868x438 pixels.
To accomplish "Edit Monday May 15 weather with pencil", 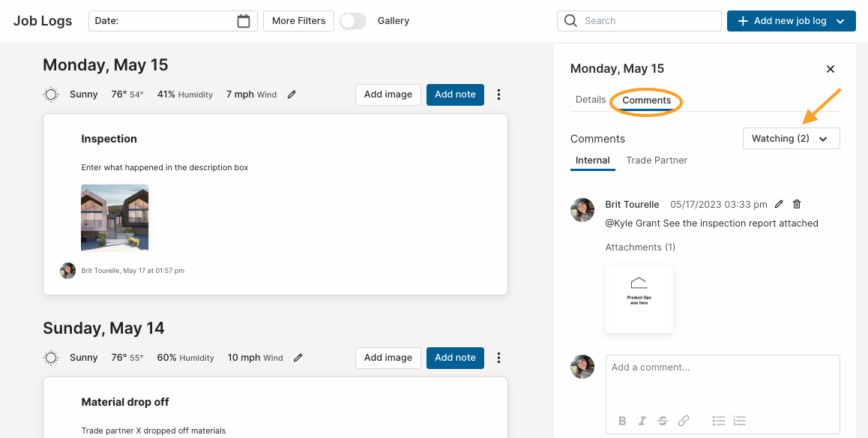I will pos(292,94).
